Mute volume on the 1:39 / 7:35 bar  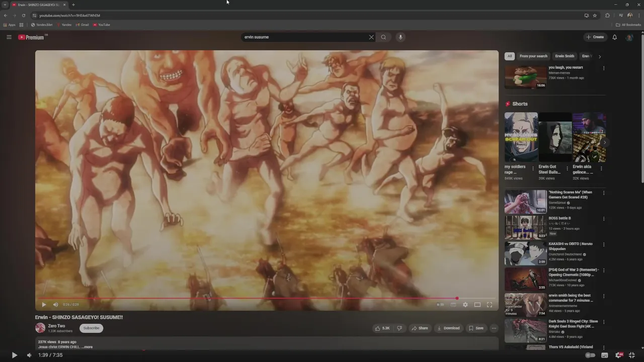point(29,355)
